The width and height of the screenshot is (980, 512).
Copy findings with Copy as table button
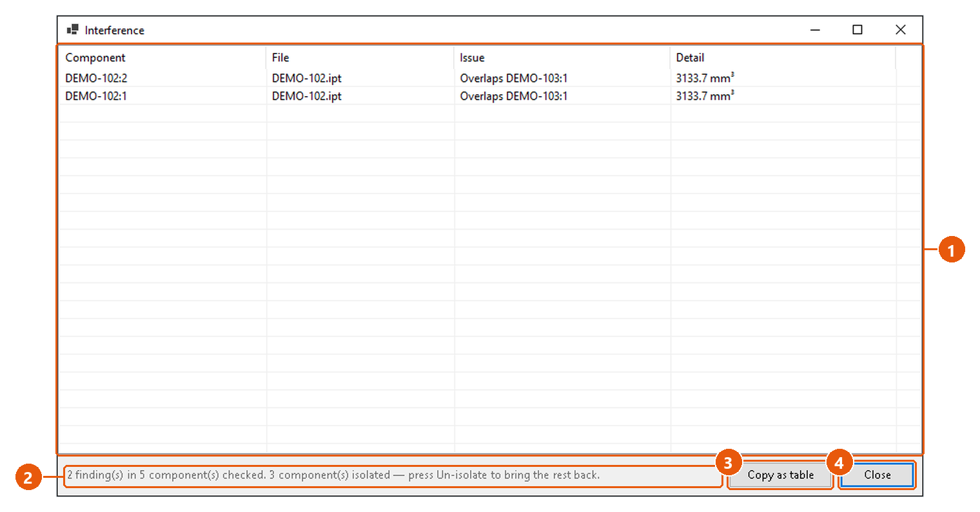(x=780, y=475)
